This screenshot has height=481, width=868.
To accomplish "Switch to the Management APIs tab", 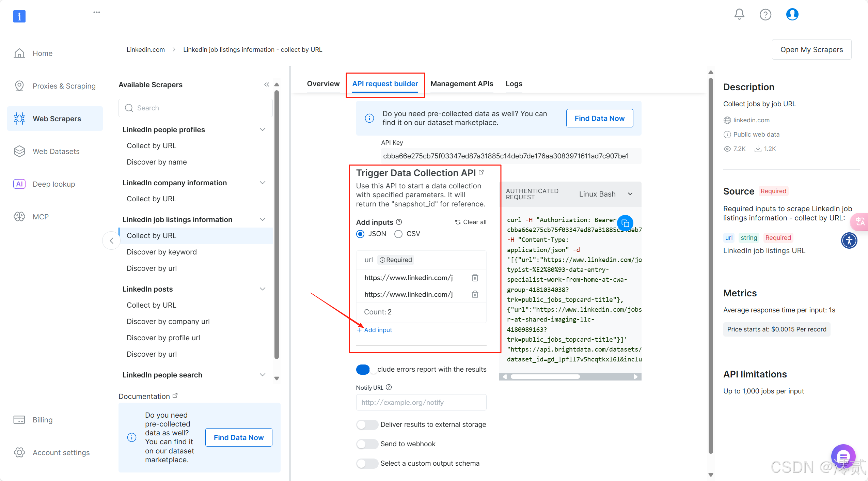I will [461, 83].
